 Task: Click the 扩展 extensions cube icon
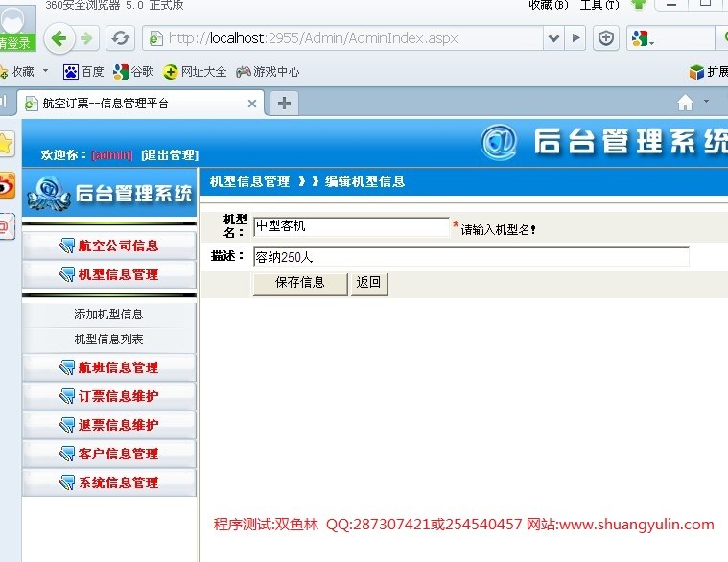point(696,72)
